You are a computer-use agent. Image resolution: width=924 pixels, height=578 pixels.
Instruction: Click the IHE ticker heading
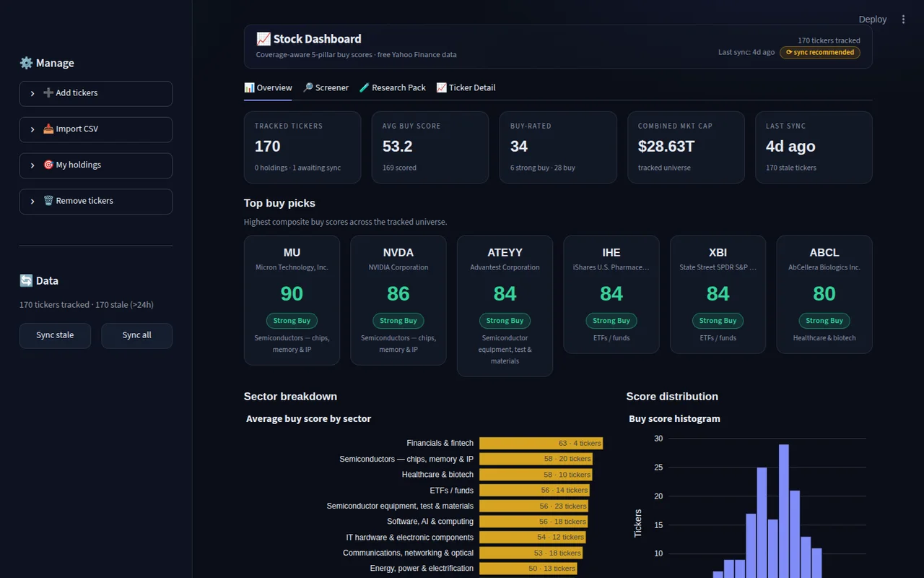[x=611, y=252]
